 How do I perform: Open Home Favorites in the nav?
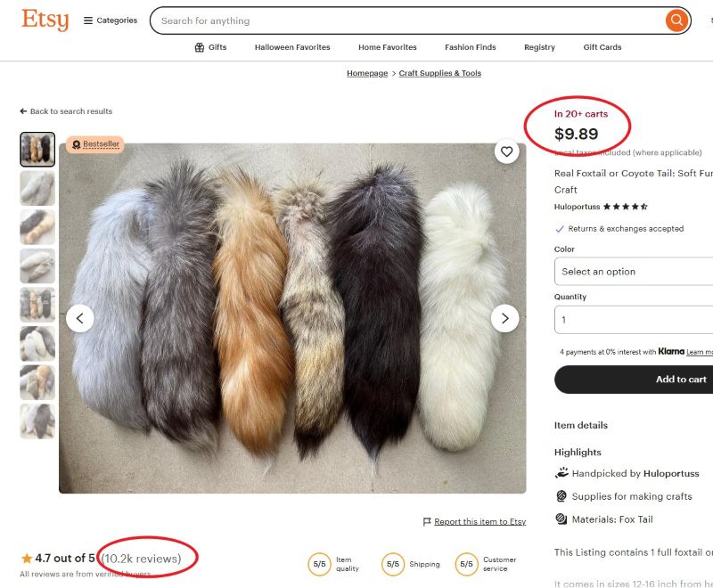click(x=388, y=47)
